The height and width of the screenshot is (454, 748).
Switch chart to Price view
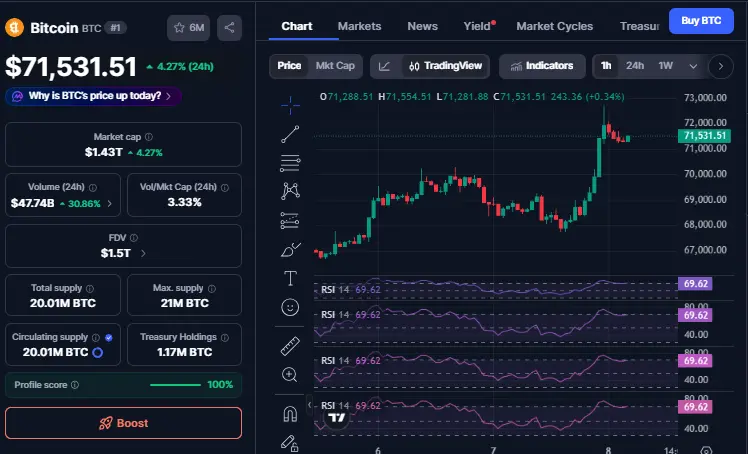coord(289,66)
